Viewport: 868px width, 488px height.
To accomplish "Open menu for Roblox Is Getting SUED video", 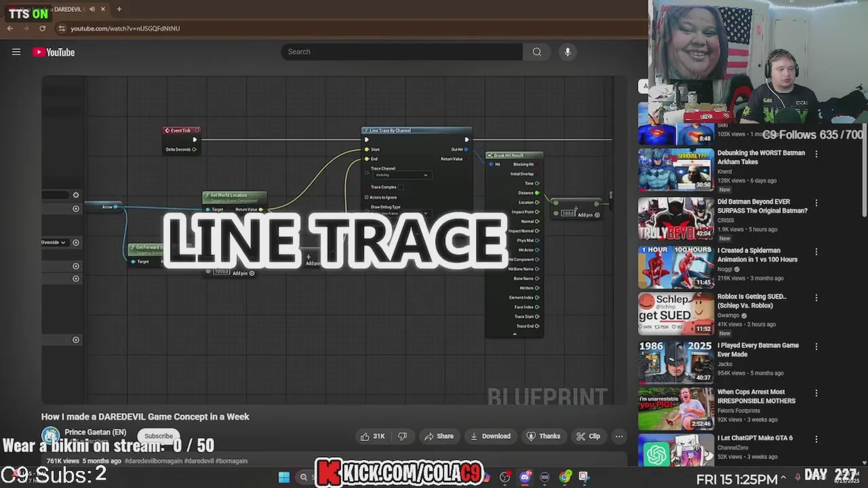I will pos(816,298).
